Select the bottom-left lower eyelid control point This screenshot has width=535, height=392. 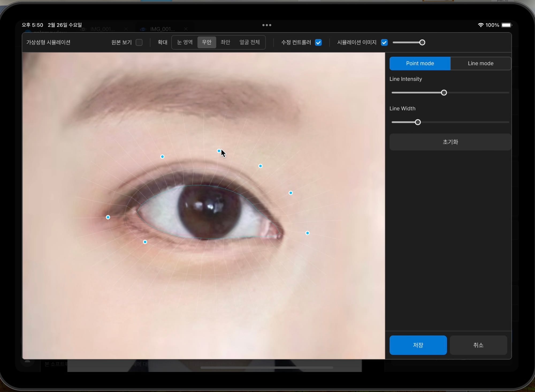(145, 242)
